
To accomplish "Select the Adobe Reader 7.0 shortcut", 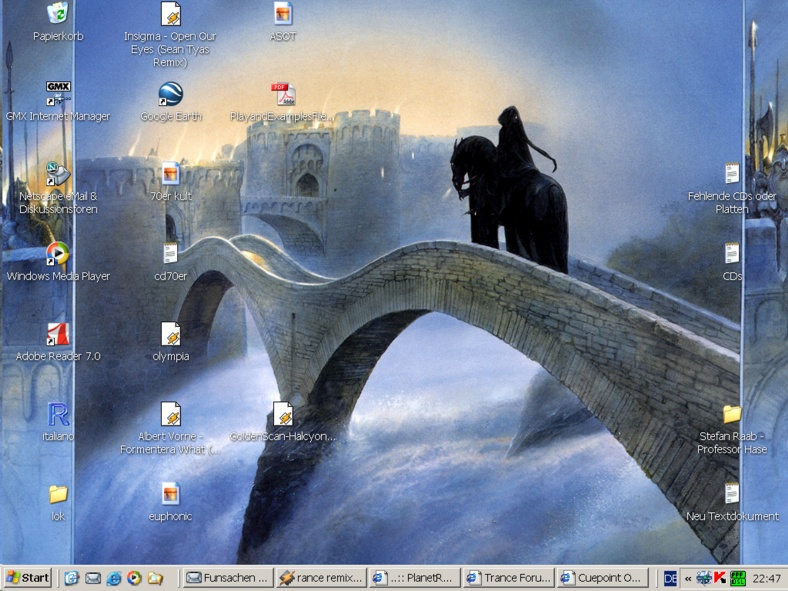I will [58, 335].
